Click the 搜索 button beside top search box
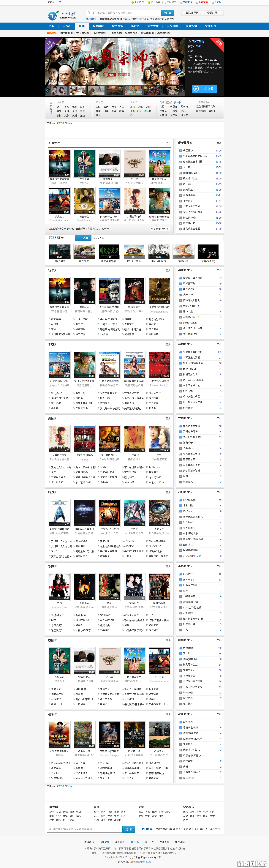Viewport: 269px width, 868px height. (x=168, y=13)
